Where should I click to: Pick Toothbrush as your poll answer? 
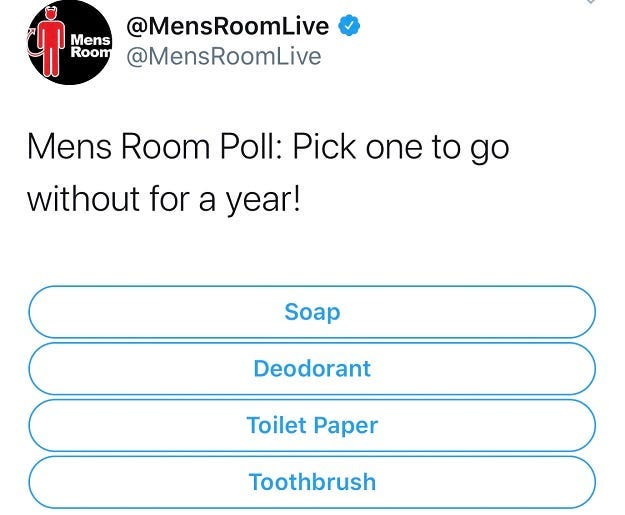[x=312, y=482]
